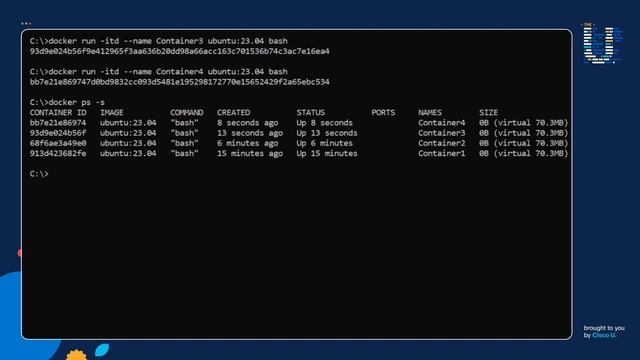Click the SIZE column header
This screenshot has width=640, height=360.
(x=489, y=112)
